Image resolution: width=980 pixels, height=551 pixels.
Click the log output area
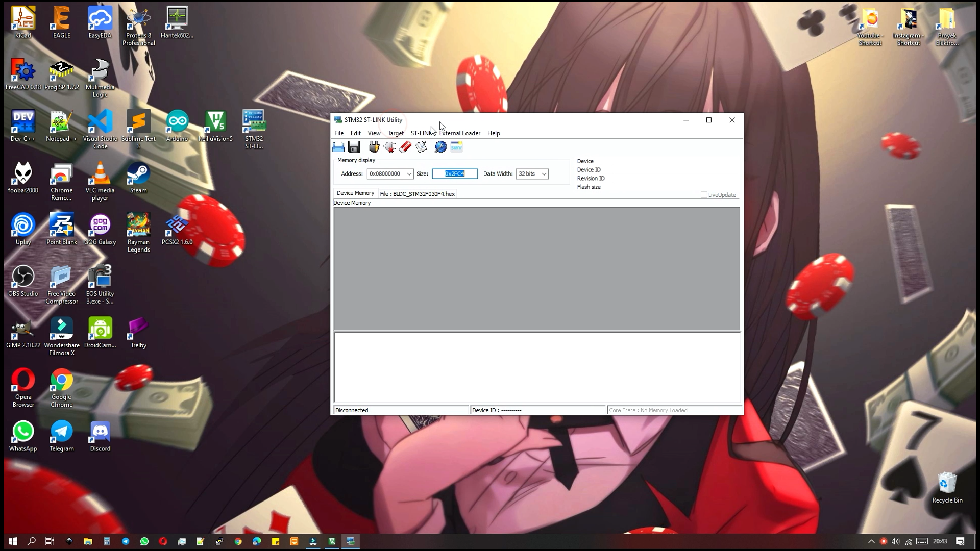click(537, 367)
